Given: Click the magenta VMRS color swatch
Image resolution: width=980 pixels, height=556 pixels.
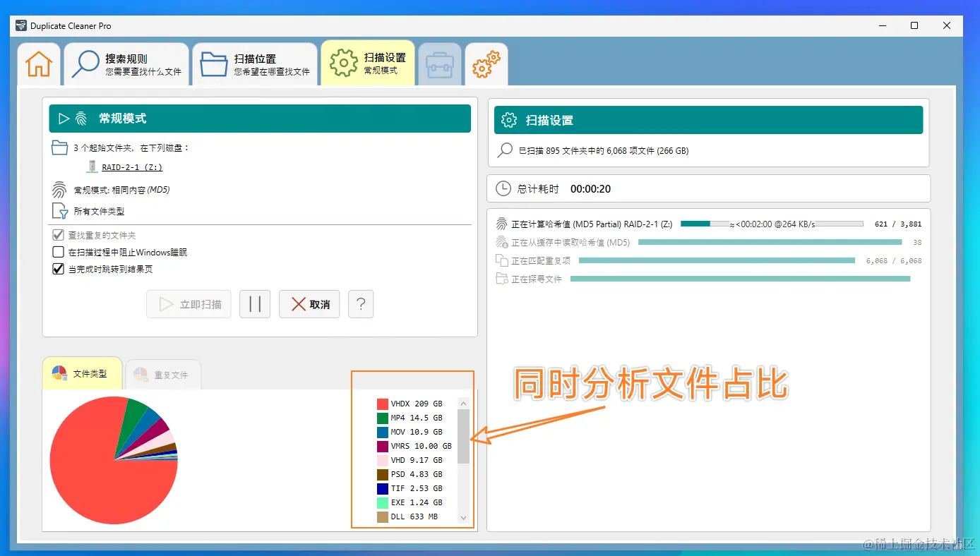Looking at the screenshot, I should (383, 446).
